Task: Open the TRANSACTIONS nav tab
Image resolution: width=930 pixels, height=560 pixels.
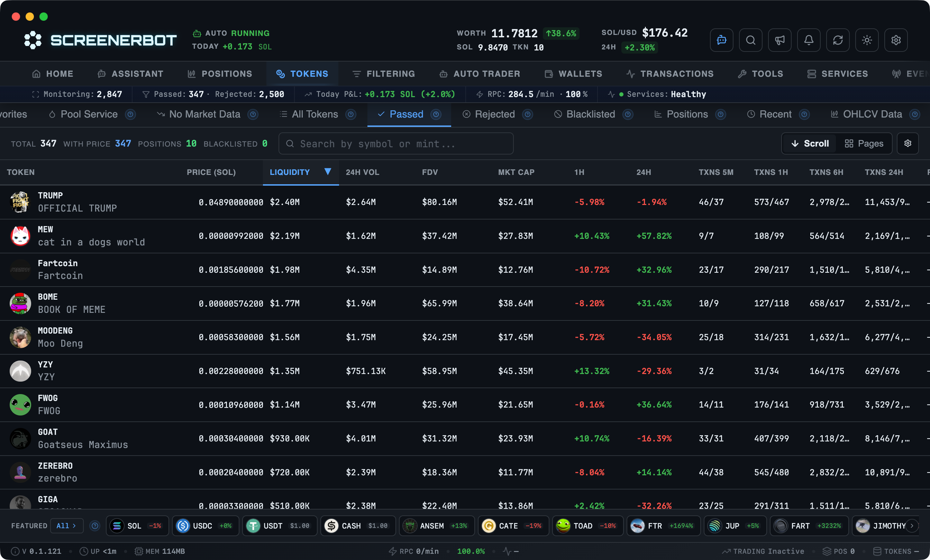Action: [x=669, y=74]
